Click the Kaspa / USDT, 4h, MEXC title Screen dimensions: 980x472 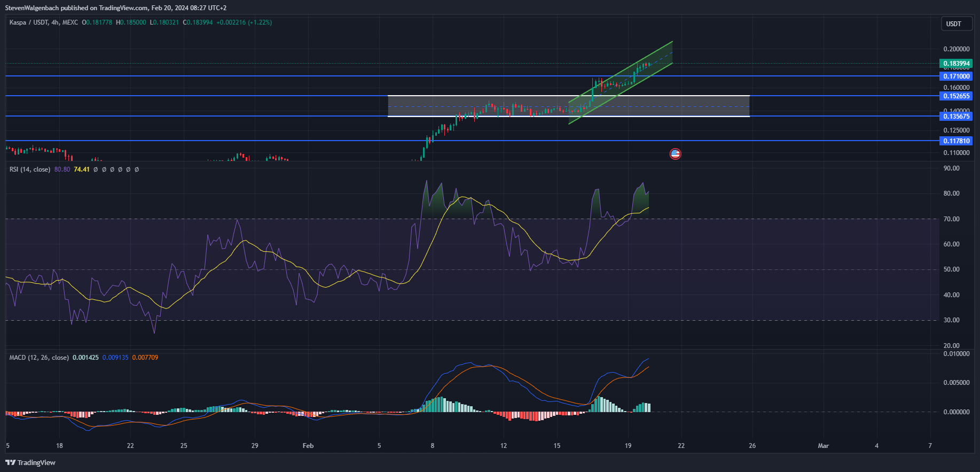point(43,22)
